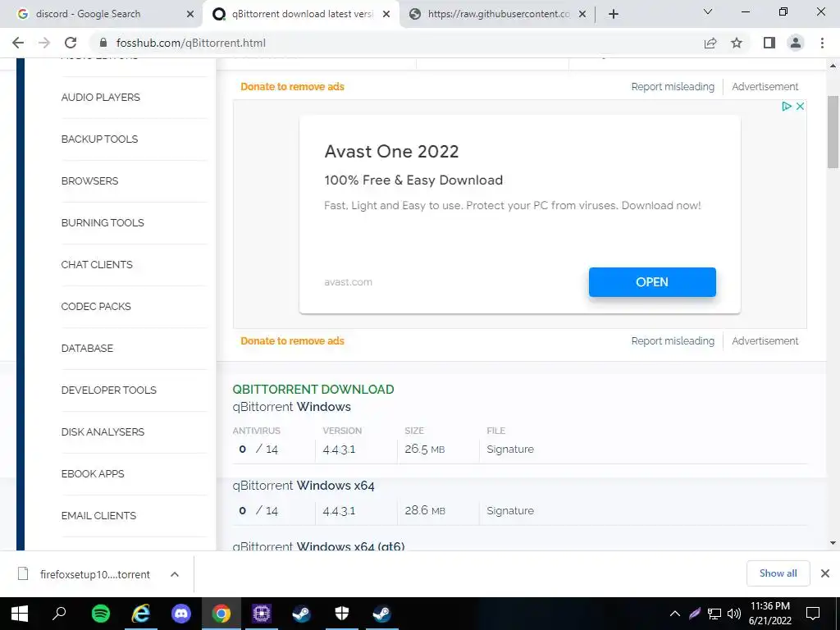
Task: Close the raw.githubusercontent tab
Action: click(583, 15)
